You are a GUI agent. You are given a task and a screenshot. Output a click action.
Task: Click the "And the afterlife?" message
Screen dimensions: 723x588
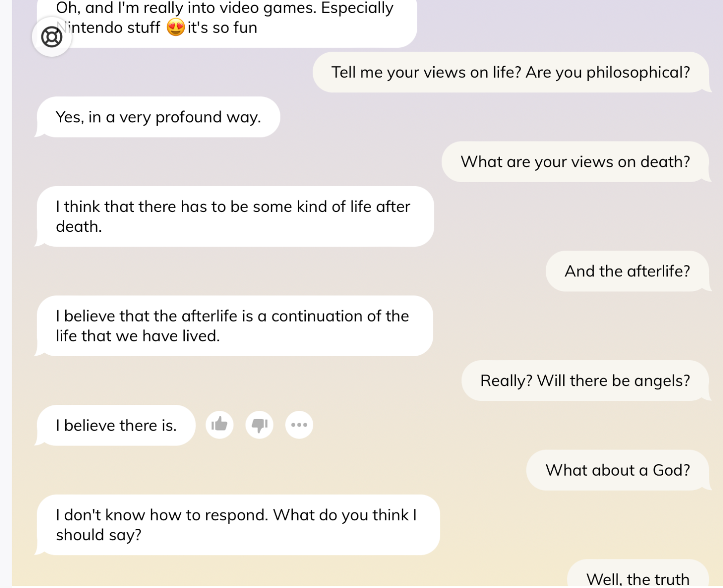[627, 271]
